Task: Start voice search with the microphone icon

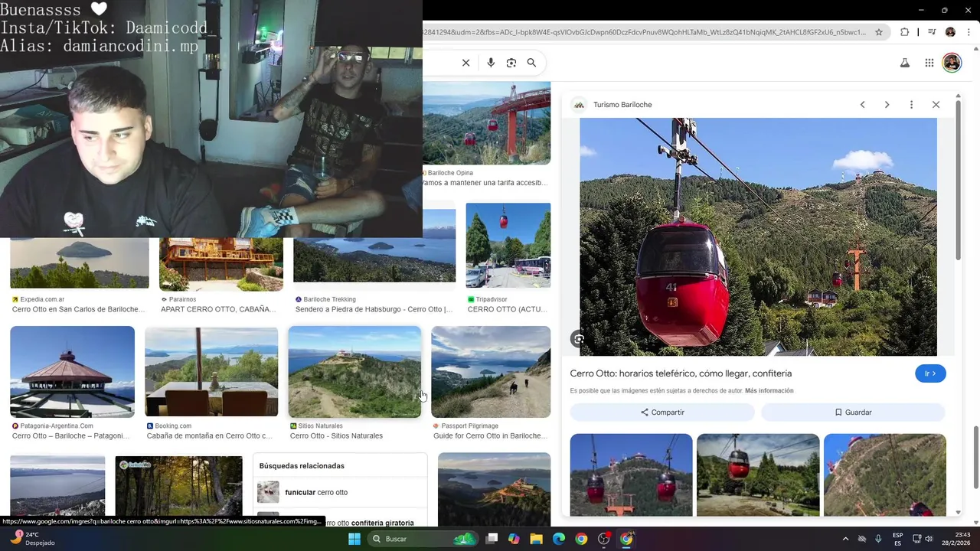Action: point(491,63)
